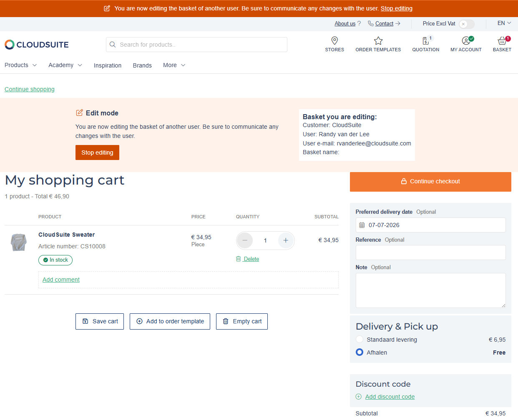Decrease sweater quantity with minus button
The width and height of the screenshot is (518, 420).
pyautogui.click(x=245, y=240)
